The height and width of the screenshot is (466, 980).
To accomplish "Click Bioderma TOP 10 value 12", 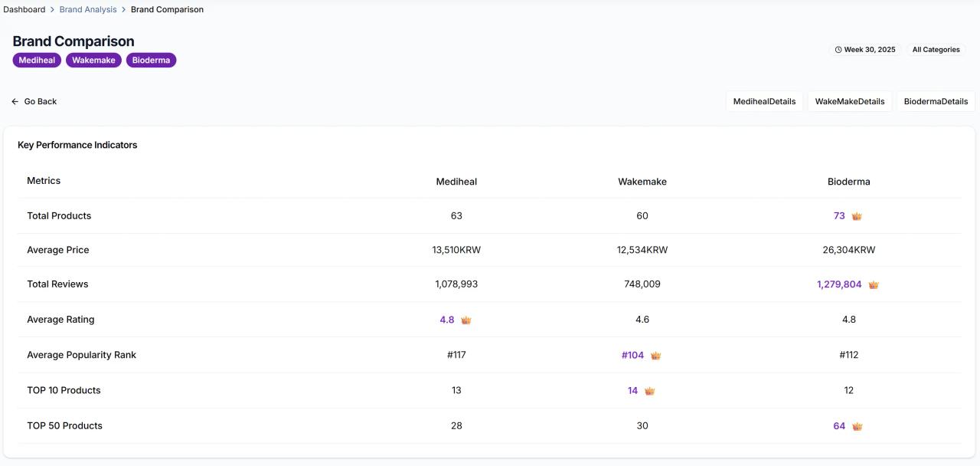I will pos(849,390).
